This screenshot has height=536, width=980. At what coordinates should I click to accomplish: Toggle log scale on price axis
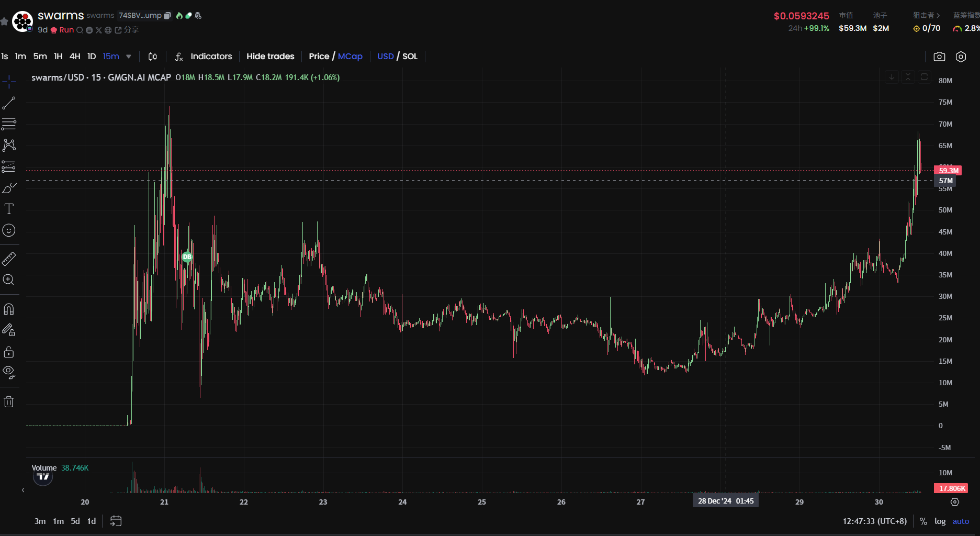pyautogui.click(x=940, y=521)
